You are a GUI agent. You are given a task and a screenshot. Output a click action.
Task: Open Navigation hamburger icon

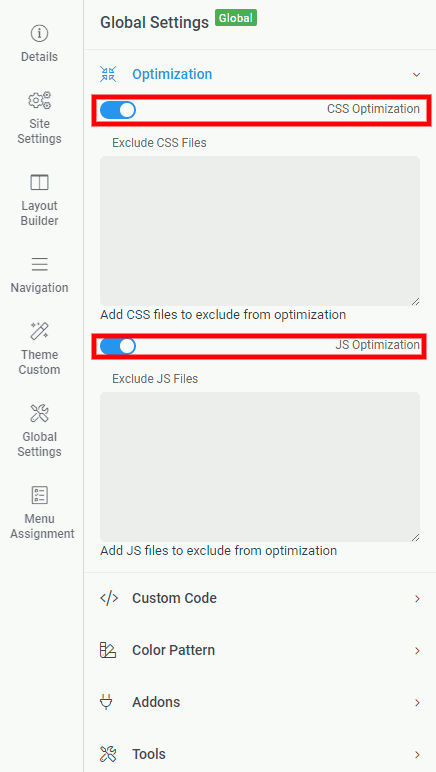pos(39,264)
